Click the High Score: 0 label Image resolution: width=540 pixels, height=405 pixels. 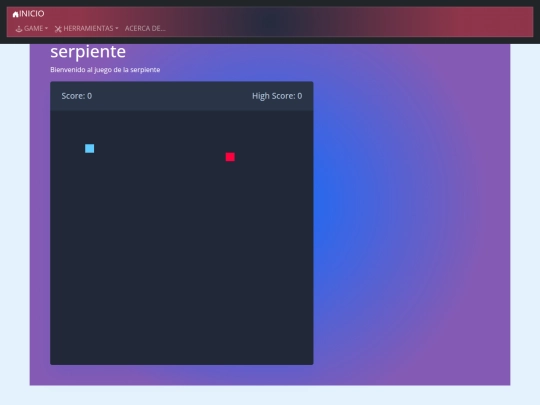277,96
